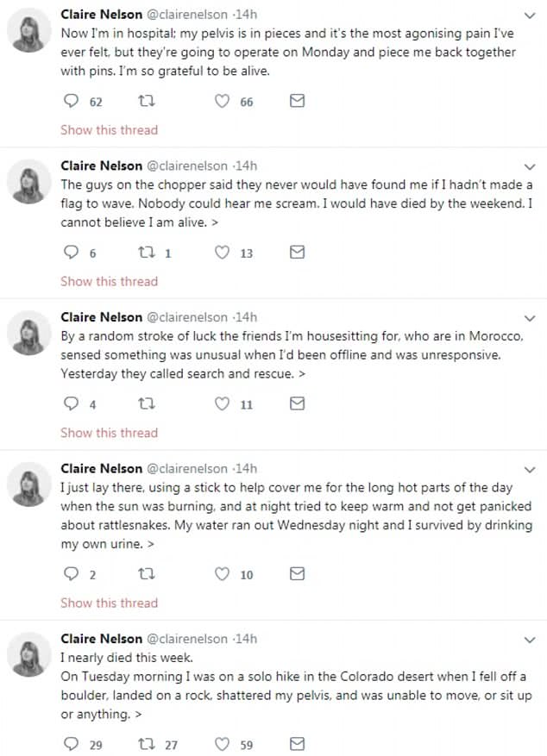Like the tweet with 13 likes
The width and height of the screenshot is (547, 756).
[x=222, y=253]
